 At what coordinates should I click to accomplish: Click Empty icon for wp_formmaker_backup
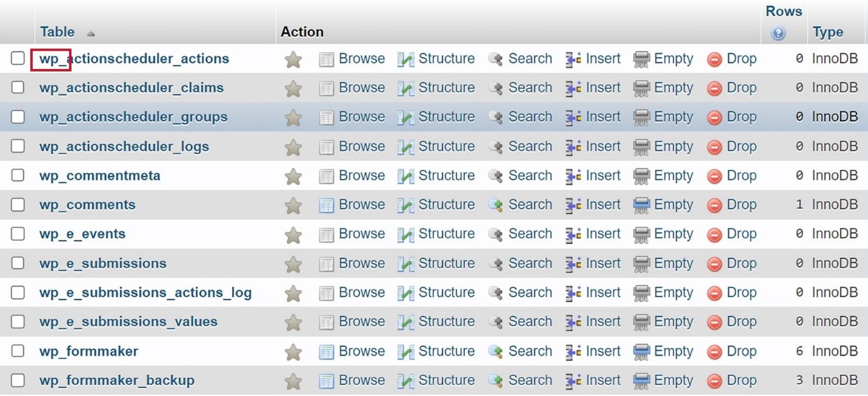click(641, 381)
